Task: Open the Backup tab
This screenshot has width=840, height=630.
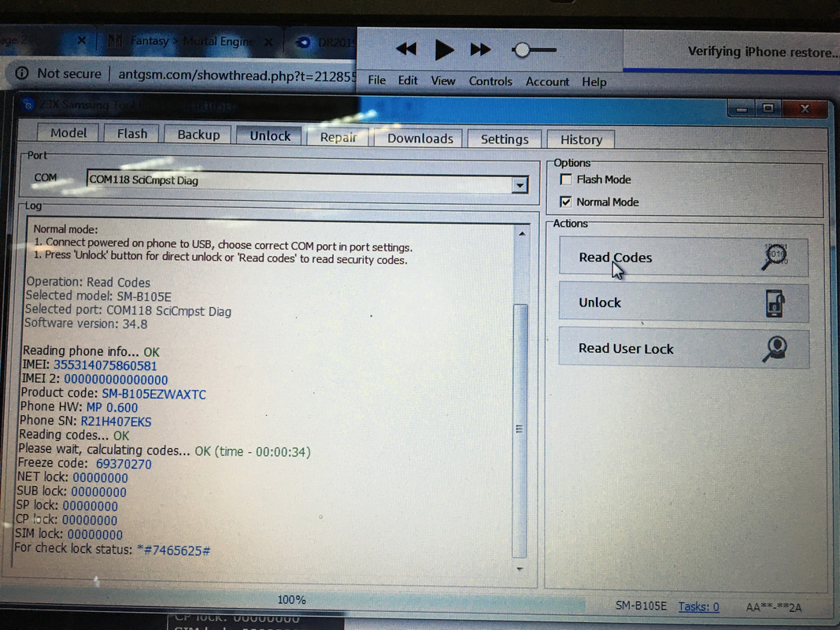Action: (x=198, y=135)
